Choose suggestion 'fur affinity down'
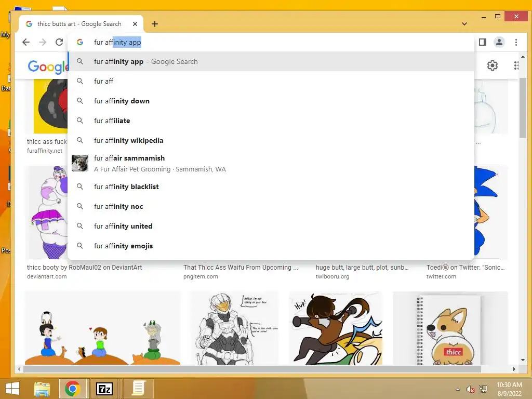Viewport: 532px width, 399px height. pos(271,101)
